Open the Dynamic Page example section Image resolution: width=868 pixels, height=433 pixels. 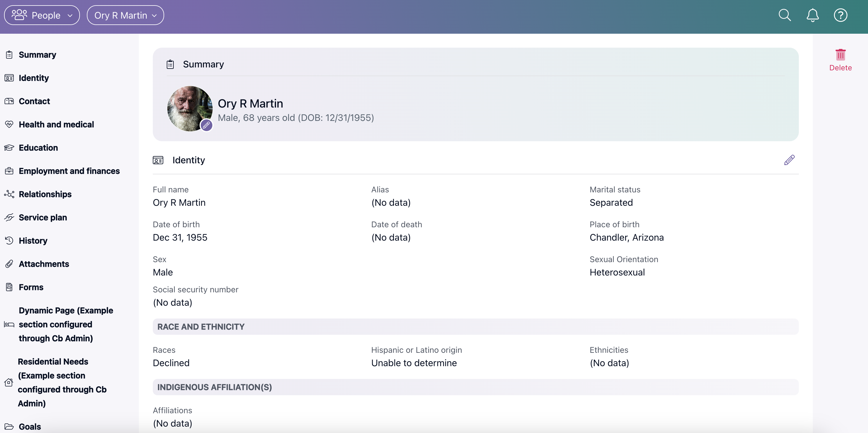[65, 324]
